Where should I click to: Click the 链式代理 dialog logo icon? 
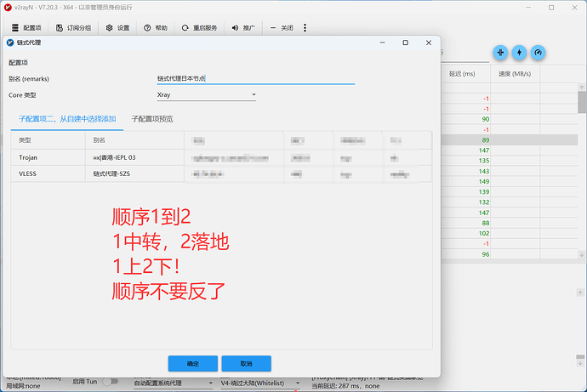pos(10,43)
